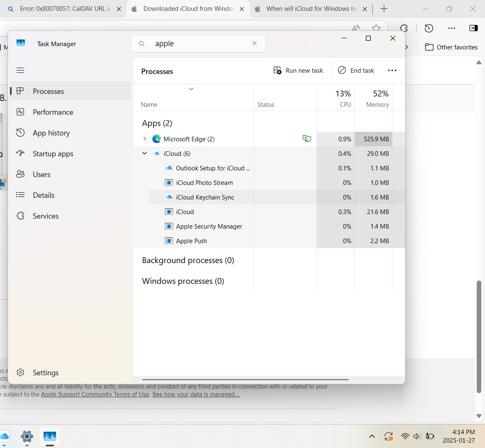485x448 pixels.
Task: Open the Other favorites folder
Action: click(x=451, y=47)
